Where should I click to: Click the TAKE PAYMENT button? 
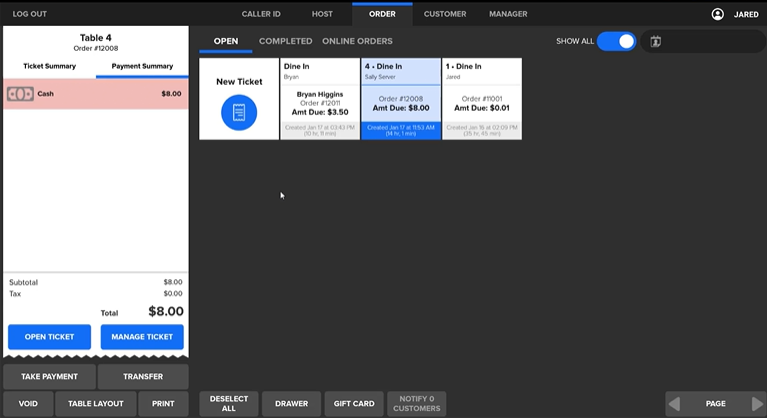click(49, 376)
